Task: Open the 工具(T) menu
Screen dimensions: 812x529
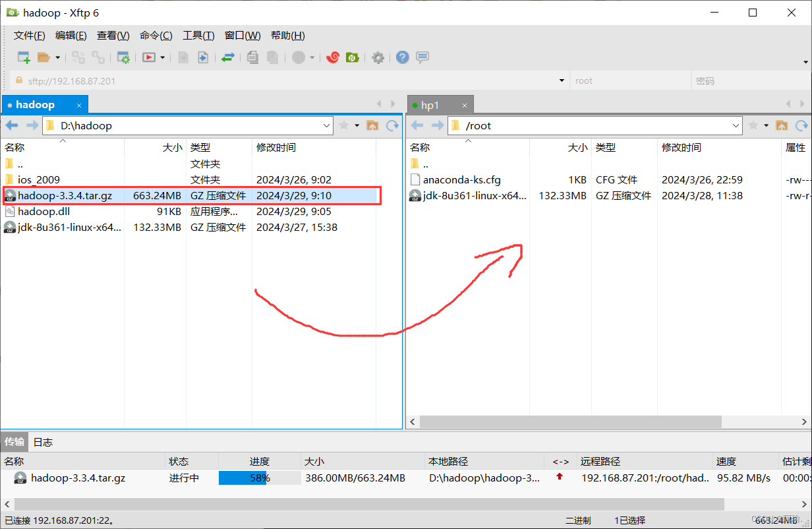Action: pos(198,36)
